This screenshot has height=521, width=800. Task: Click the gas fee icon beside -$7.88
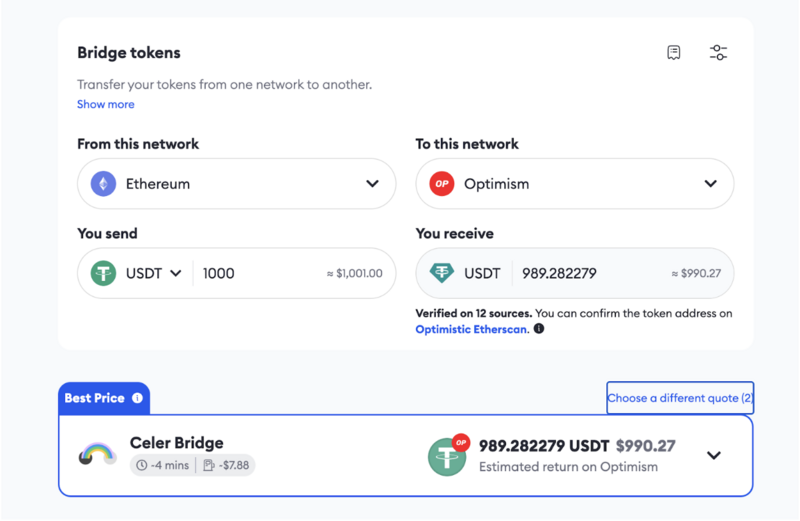pyautogui.click(x=209, y=465)
